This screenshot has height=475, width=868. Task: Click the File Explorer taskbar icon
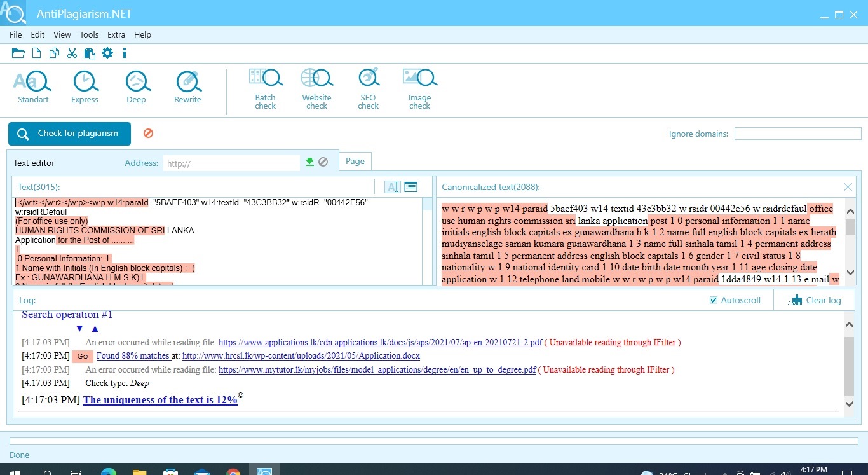(x=140, y=472)
